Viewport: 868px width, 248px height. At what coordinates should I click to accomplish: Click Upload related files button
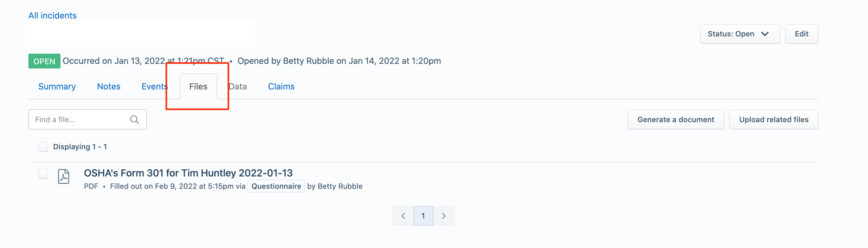[774, 119]
